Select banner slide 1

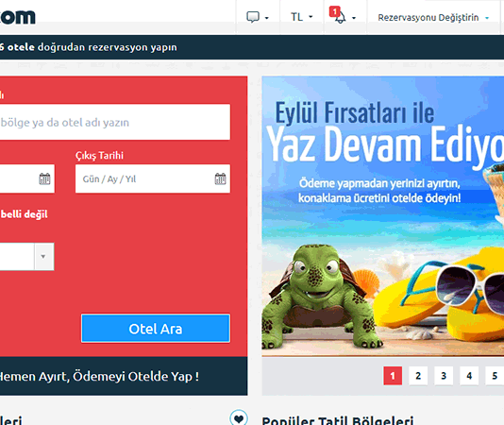pyautogui.click(x=393, y=376)
